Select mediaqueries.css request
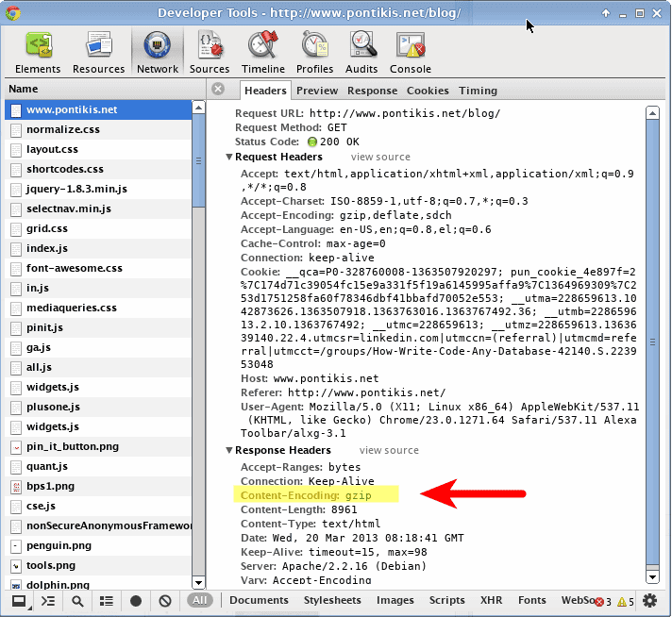The image size is (672, 617). click(x=98, y=308)
